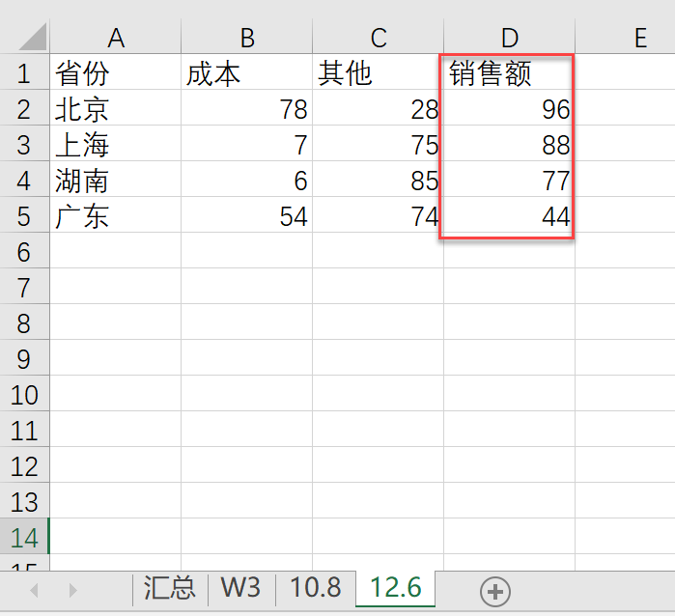Select row 2 header

click(x=24, y=108)
